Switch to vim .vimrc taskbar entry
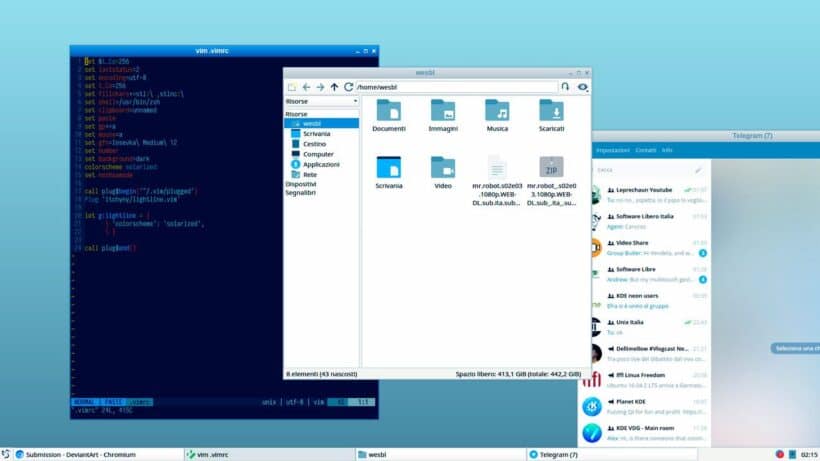 [269, 455]
